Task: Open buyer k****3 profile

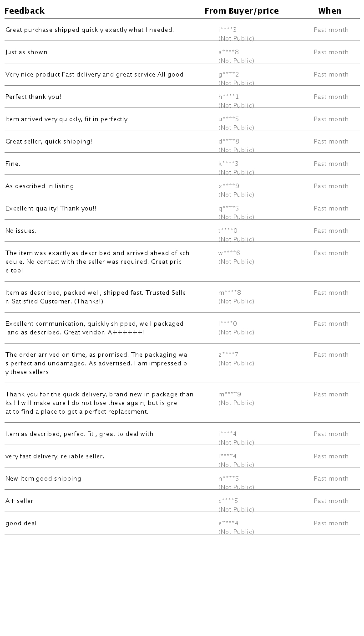Action: [228, 164]
